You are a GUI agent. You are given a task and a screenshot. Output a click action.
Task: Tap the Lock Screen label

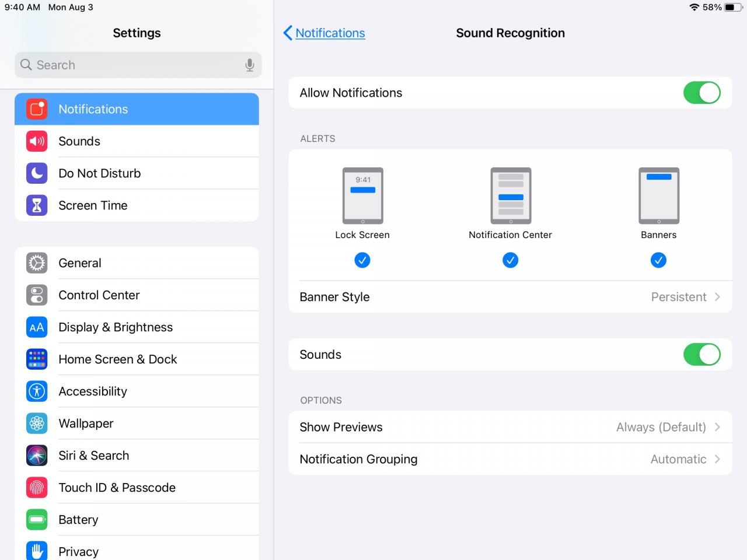pos(362,235)
